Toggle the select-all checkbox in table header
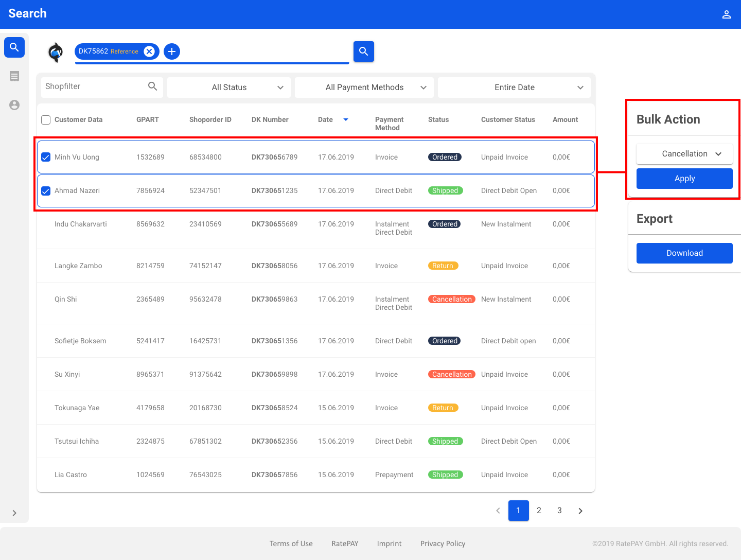Image resolution: width=741 pixels, height=560 pixels. click(46, 120)
